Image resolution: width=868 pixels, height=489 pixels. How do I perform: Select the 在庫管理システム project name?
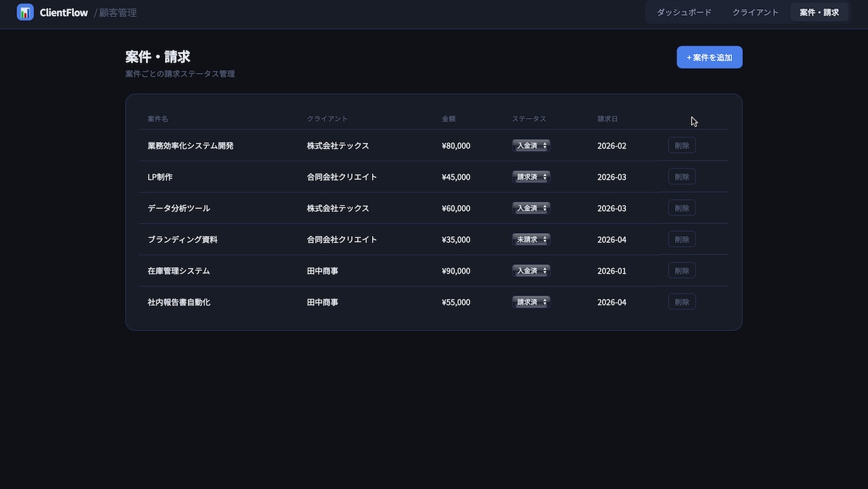pos(179,271)
